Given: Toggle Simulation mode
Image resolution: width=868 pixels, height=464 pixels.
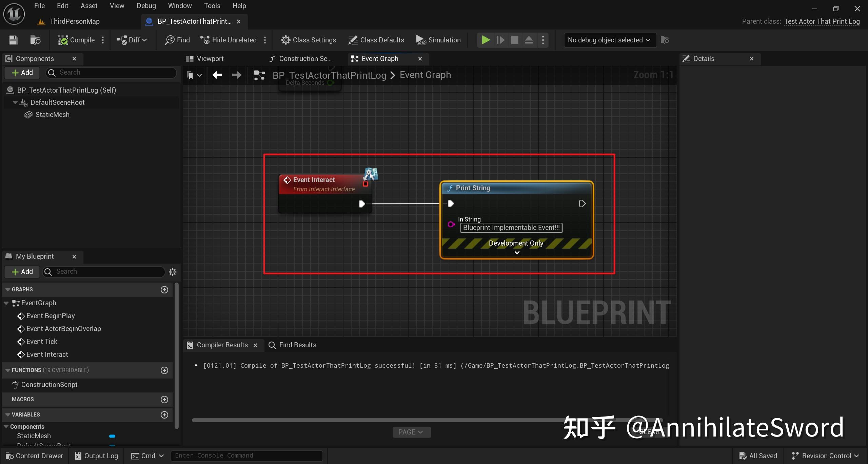Looking at the screenshot, I should (x=438, y=40).
